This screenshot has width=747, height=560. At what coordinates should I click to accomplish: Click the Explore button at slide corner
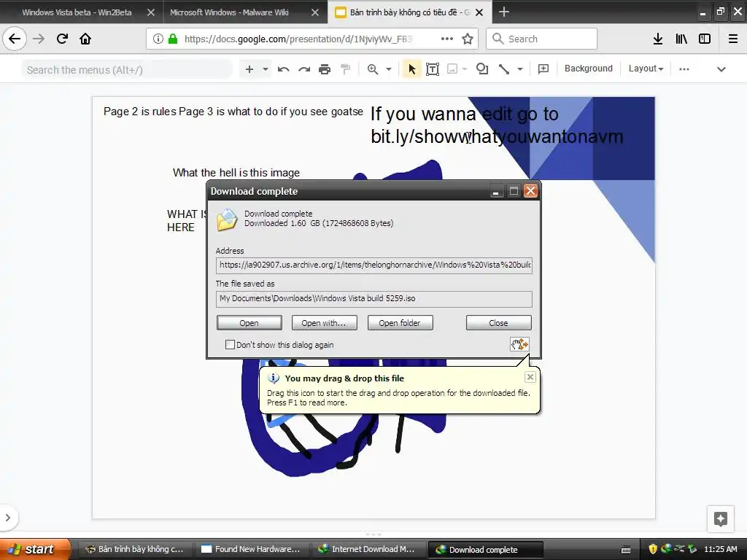click(720, 518)
